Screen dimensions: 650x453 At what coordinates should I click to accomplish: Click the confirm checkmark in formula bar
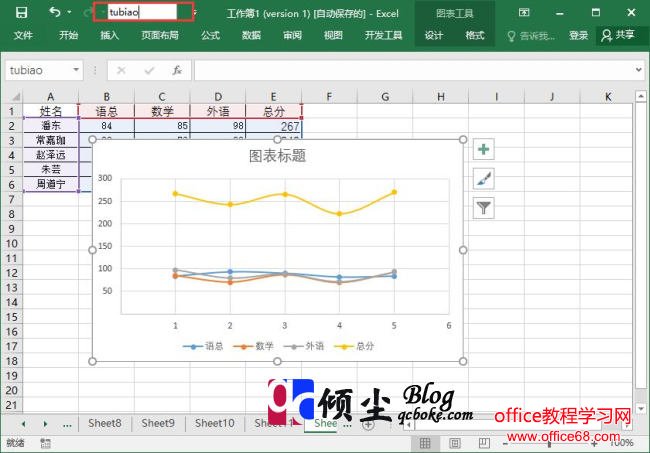click(149, 70)
